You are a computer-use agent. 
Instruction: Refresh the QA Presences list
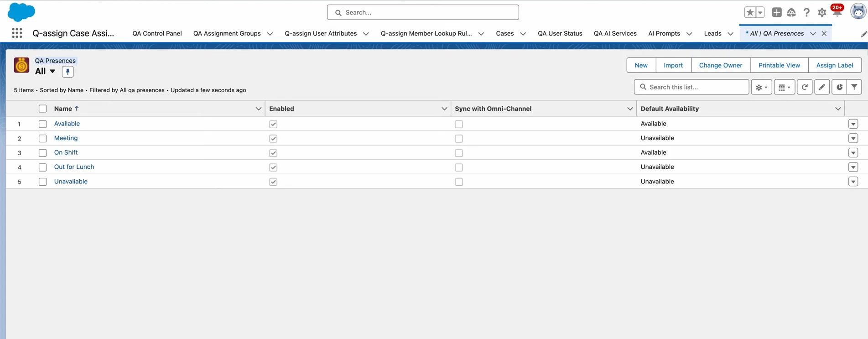tap(805, 87)
